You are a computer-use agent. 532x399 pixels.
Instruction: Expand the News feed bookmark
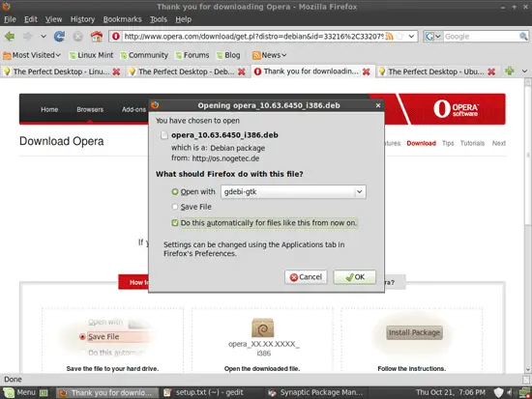pos(270,55)
